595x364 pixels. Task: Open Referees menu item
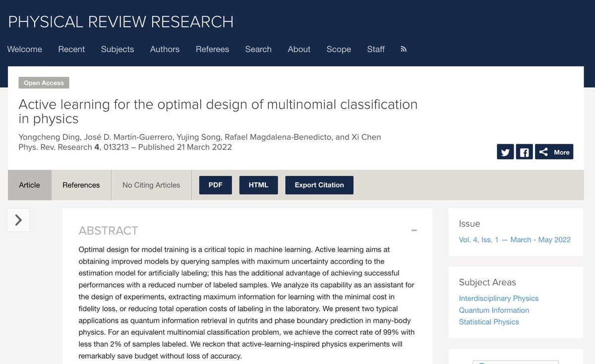point(212,49)
